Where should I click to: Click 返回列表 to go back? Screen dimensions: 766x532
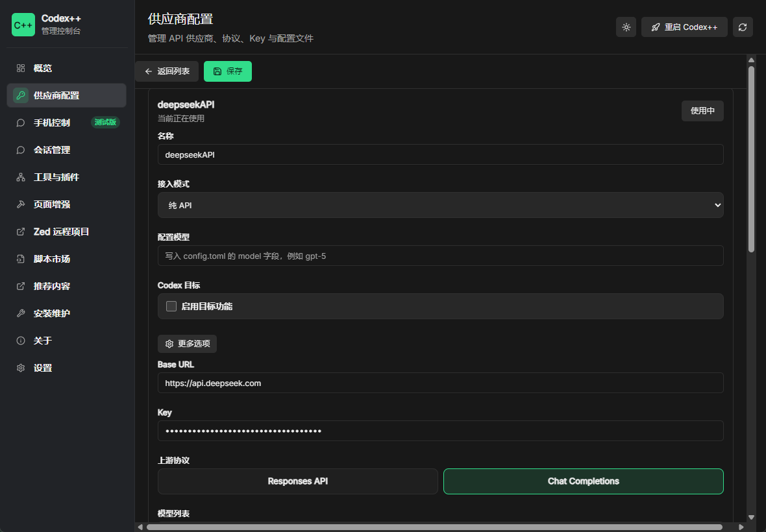[x=167, y=71]
